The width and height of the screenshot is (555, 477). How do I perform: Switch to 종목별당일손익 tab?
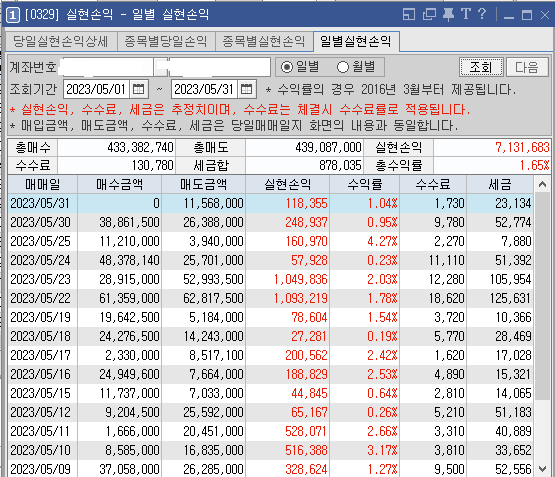click(166, 41)
